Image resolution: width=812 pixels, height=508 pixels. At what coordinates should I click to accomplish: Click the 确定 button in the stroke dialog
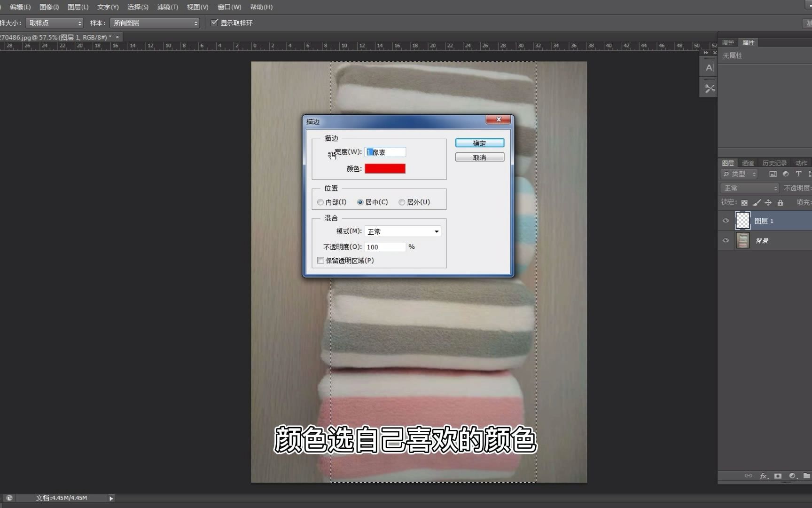[x=479, y=143]
